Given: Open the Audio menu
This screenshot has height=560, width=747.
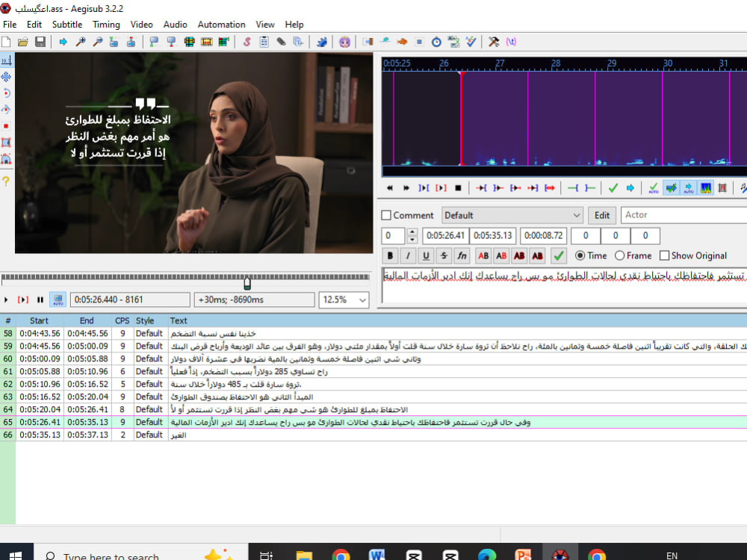Looking at the screenshot, I should [x=175, y=25].
